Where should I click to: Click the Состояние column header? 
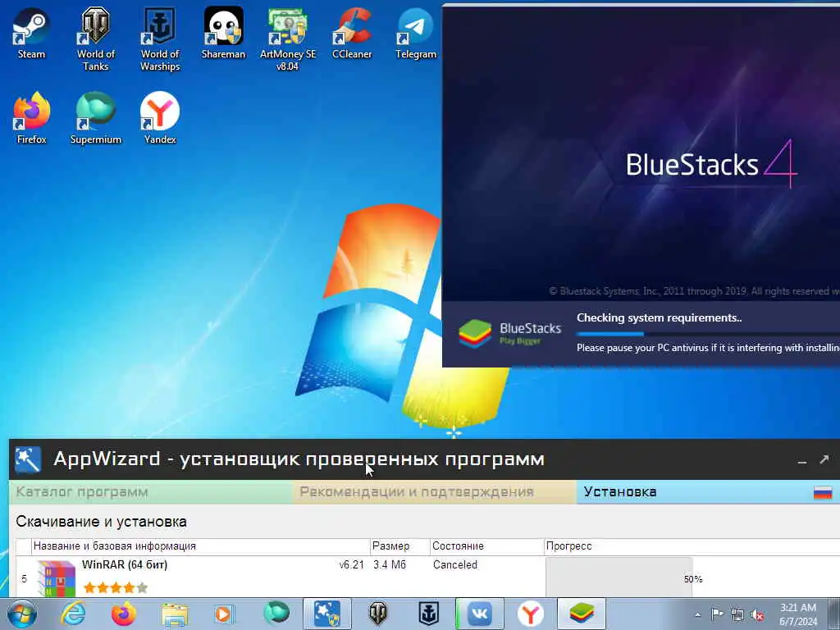pyautogui.click(x=487, y=546)
